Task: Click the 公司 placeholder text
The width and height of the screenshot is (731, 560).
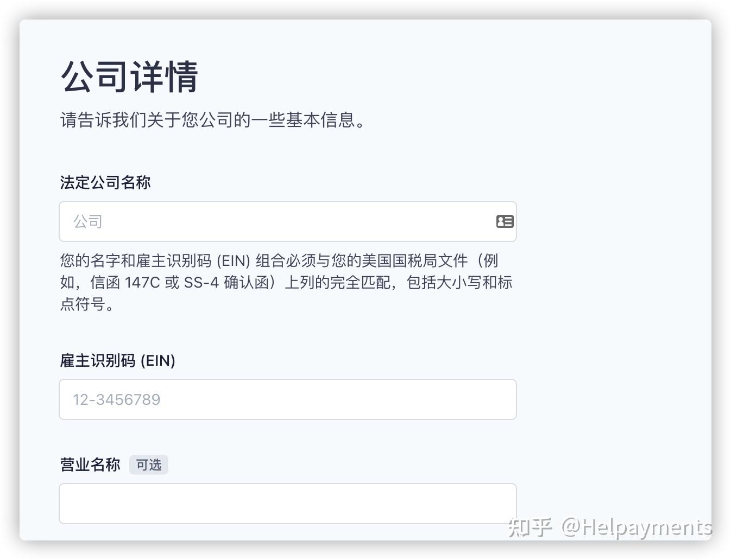Action: [88, 221]
